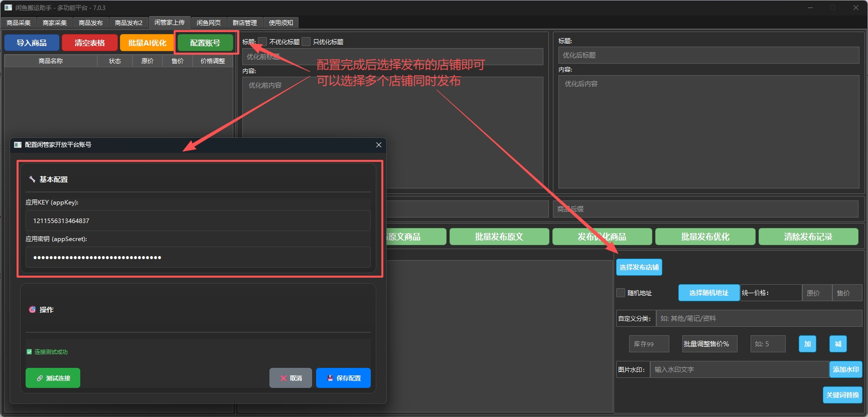Toggle the 只优化标题 checkbox
This screenshot has height=417, width=868.
tap(306, 42)
